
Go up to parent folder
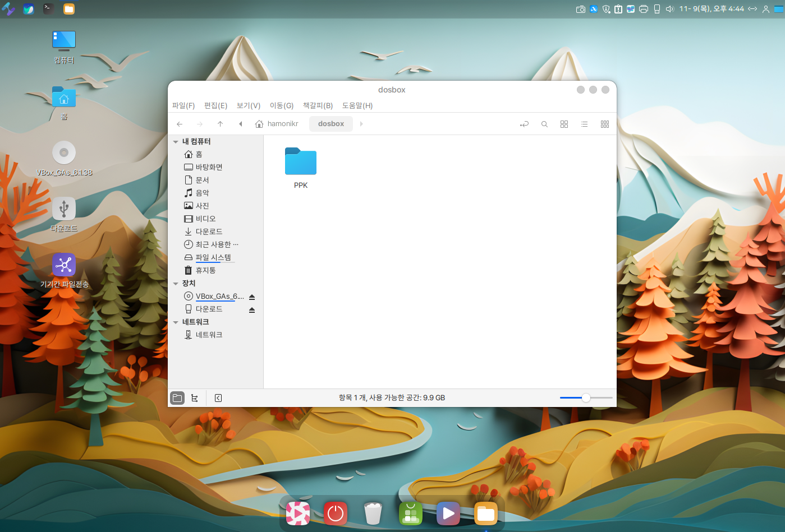click(x=220, y=124)
